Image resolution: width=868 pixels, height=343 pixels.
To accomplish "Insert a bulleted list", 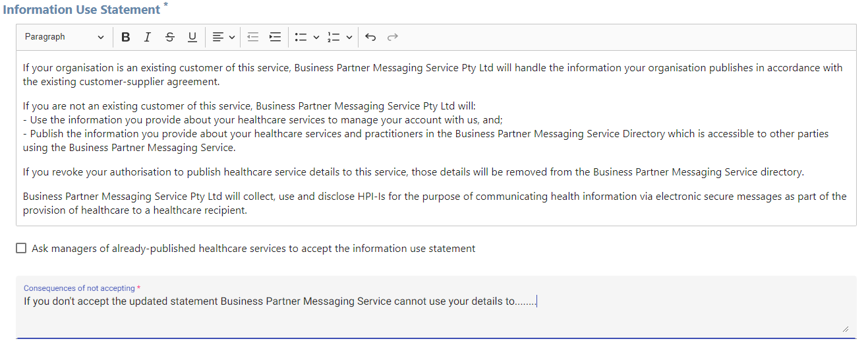I will click(301, 38).
